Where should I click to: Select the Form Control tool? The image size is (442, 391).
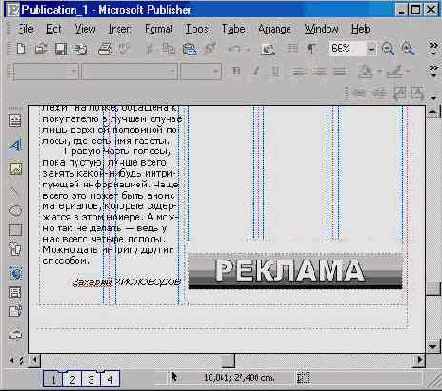pyautogui.click(x=15, y=292)
